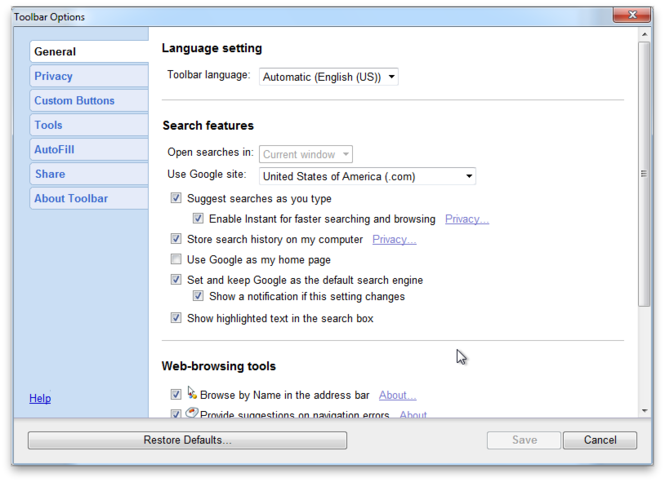
Task: Click the Save button
Action: 524,440
